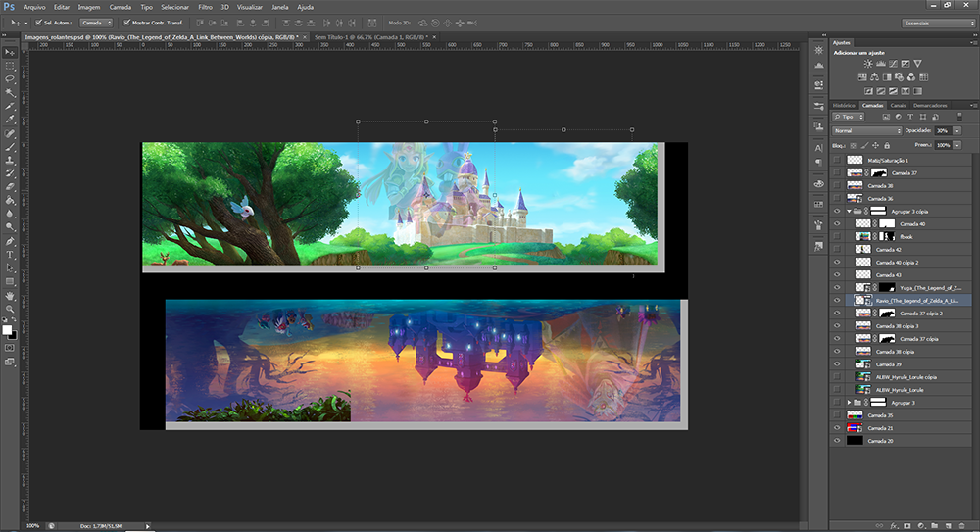Select the Hand tool
Viewport: 980px width, 532px height.
point(10,295)
